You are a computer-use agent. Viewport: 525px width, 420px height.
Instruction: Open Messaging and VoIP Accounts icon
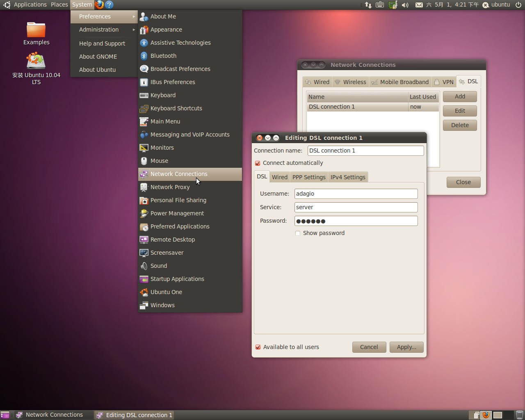pyautogui.click(x=144, y=135)
